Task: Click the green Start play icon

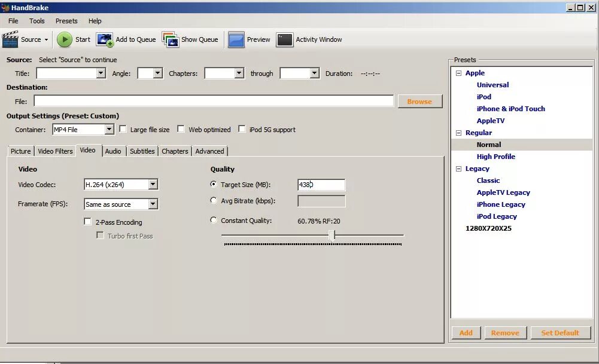Action: tap(65, 39)
